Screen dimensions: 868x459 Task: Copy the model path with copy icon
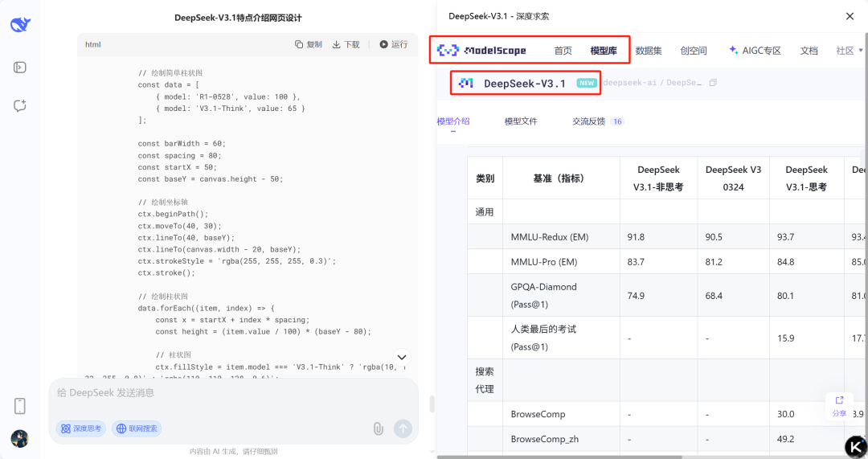713,83
